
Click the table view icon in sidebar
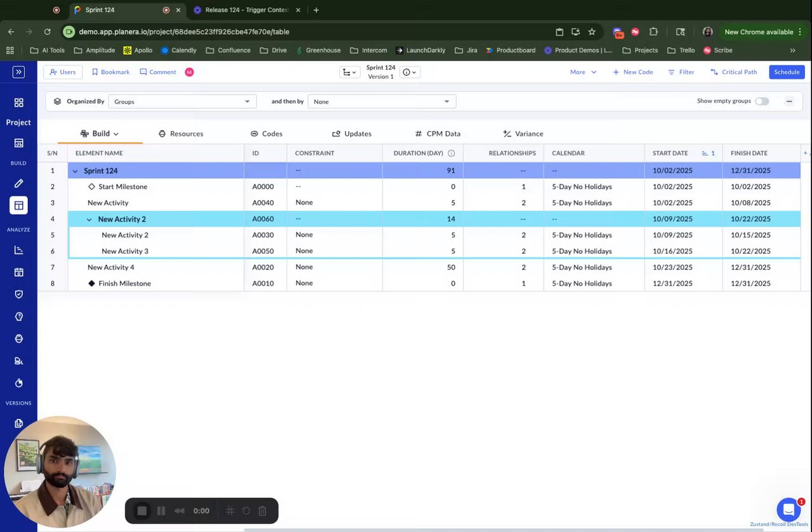point(18,206)
